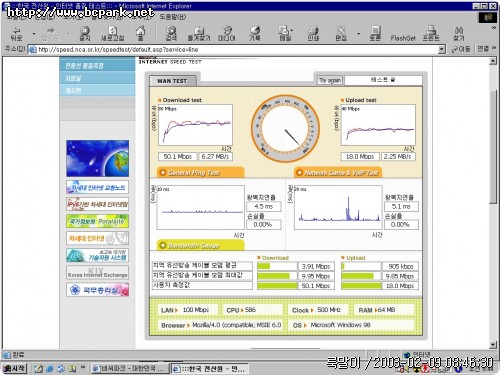
Task: Click the Bandwidth Gauge button
Action: pos(200,245)
